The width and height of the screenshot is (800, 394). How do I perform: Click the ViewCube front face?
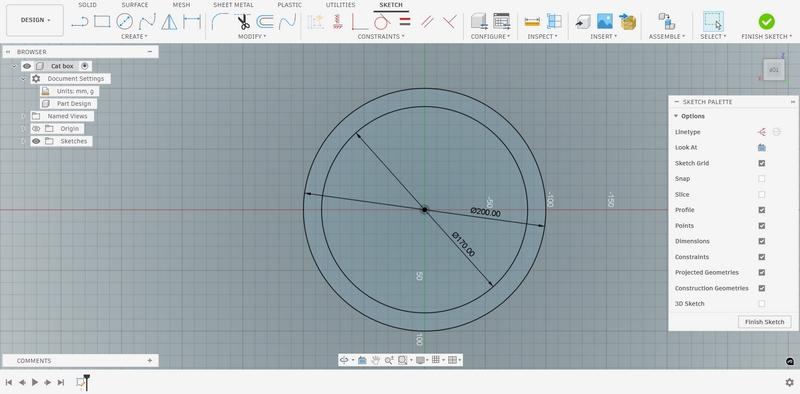click(x=773, y=70)
